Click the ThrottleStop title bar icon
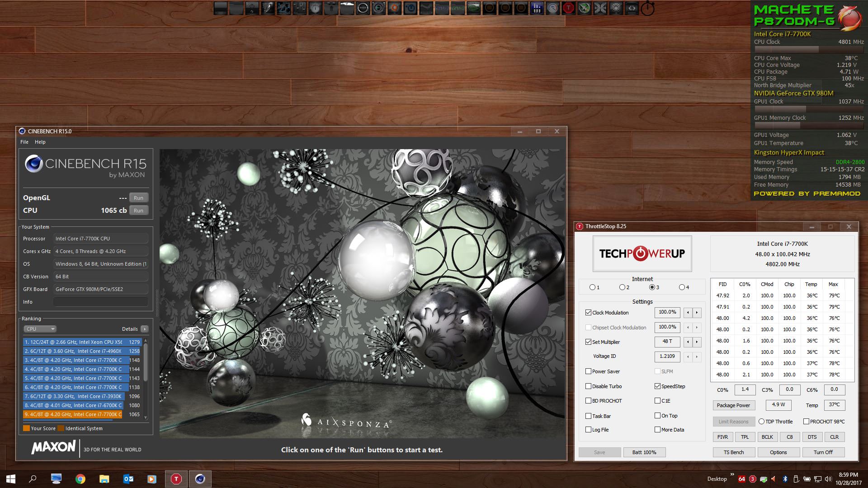The height and width of the screenshot is (488, 868). tap(580, 226)
